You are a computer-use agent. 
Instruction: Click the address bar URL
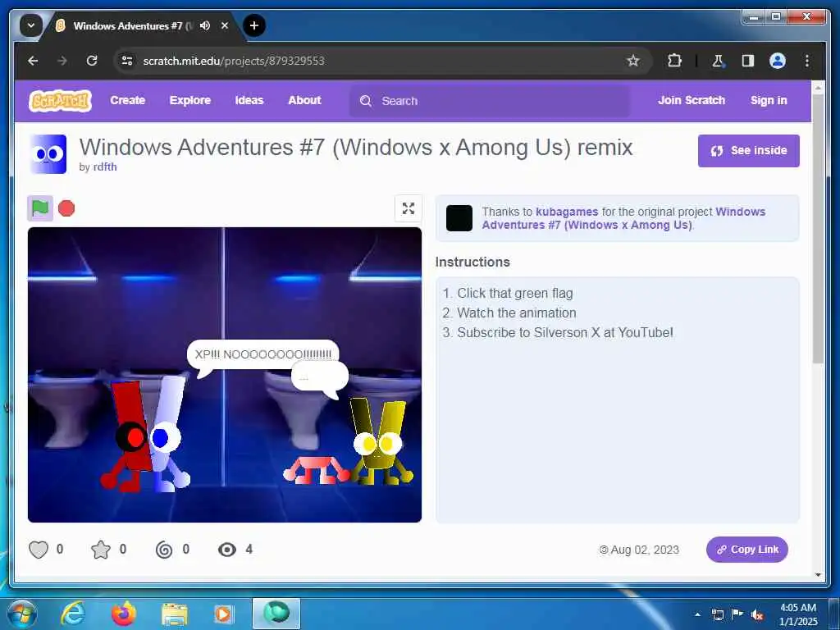234,61
